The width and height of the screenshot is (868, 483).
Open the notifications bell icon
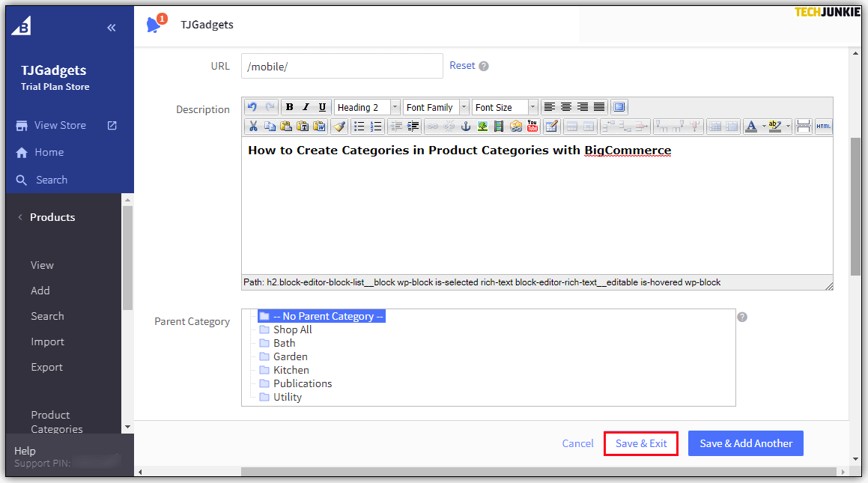click(154, 25)
